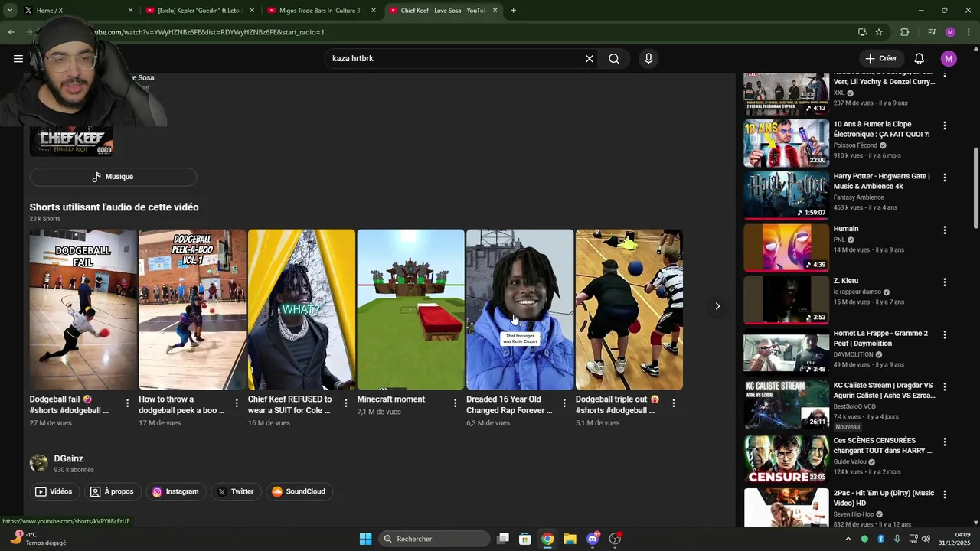This screenshot has width=980, height=551.
Task: Open 2Pac - Hit 'Em Up video title
Action: pyautogui.click(x=884, y=498)
